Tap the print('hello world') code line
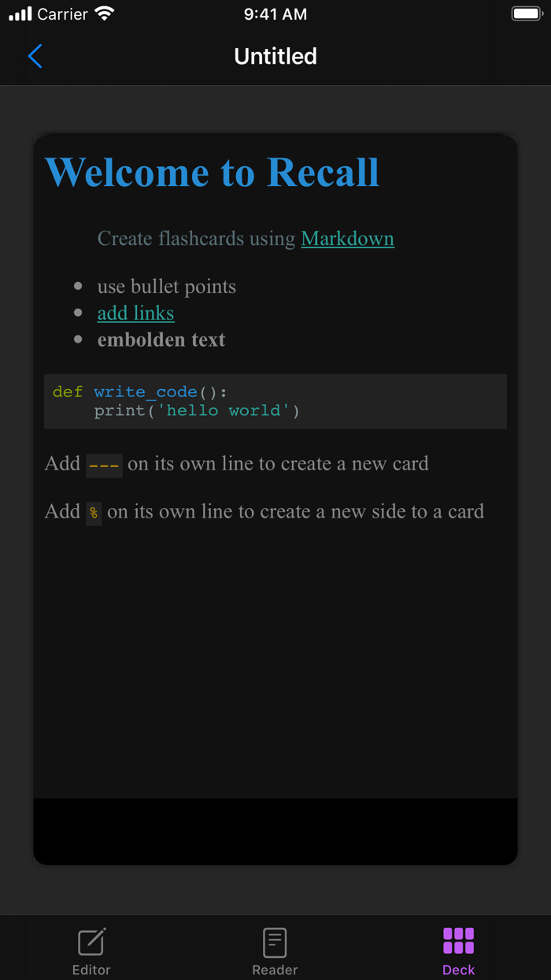Viewport: 551px width, 980px height. 197,410
